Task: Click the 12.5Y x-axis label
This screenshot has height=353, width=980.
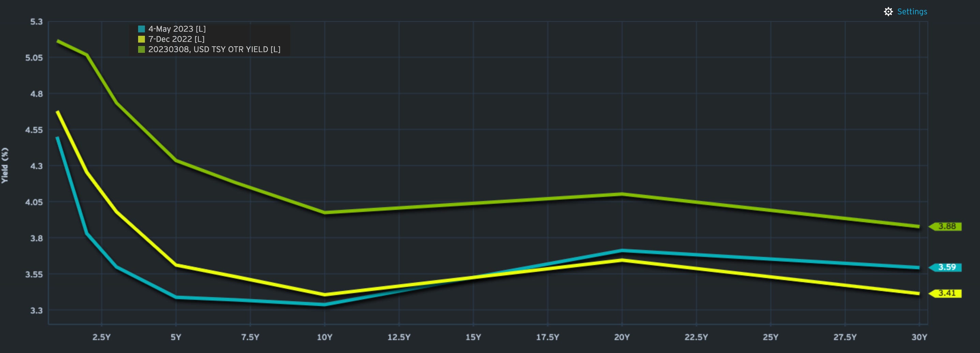Action: point(399,337)
